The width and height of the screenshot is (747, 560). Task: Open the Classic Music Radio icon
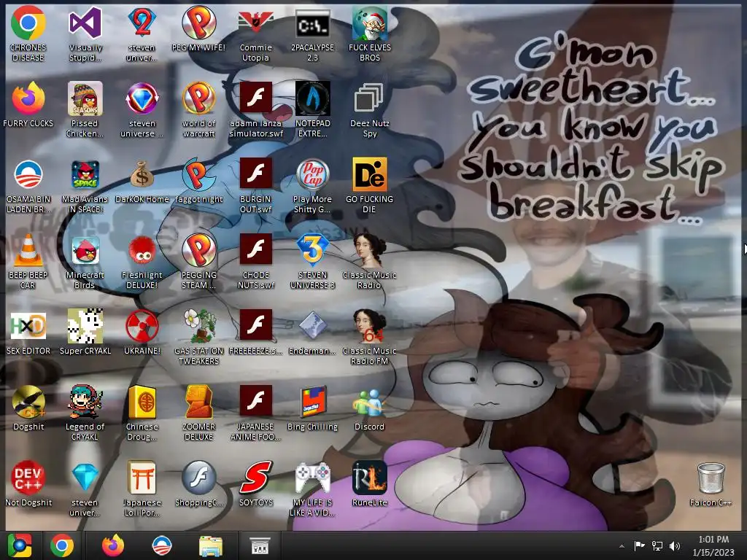click(369, 250)
